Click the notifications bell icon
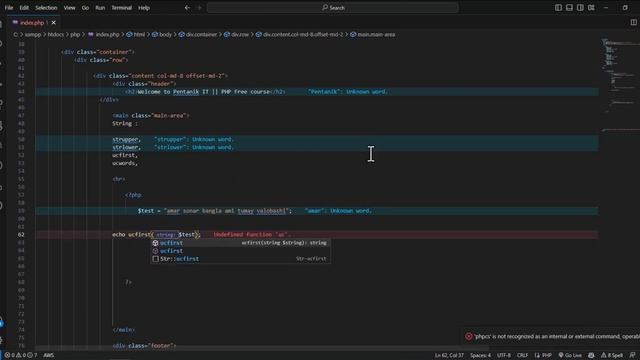Viewport: 640px width, 360px height. point(632,356)
